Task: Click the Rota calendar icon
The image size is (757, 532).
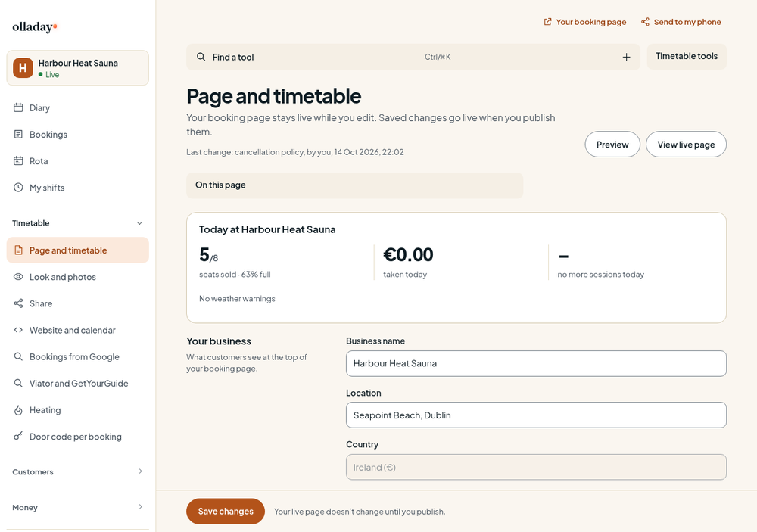Action: [x=18, y=160]
